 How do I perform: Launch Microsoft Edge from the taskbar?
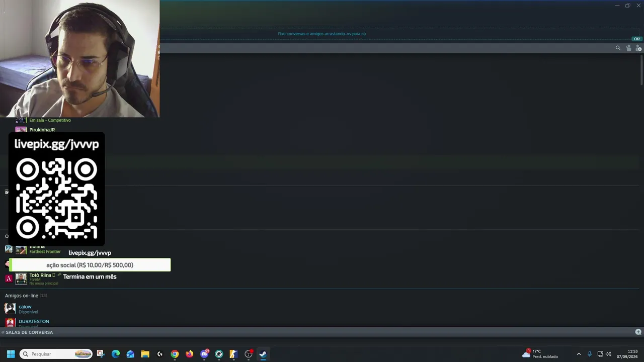[116, 354]
